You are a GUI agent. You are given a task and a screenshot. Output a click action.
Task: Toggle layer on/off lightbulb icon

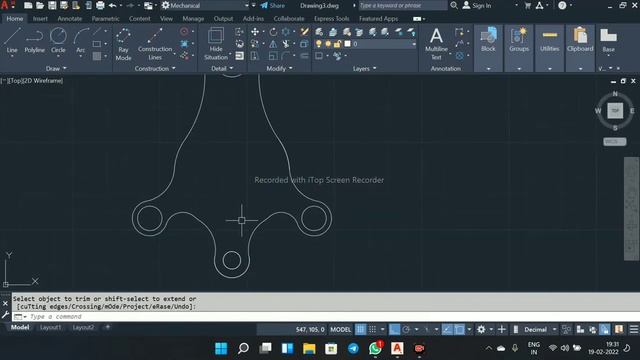[318, 44]
